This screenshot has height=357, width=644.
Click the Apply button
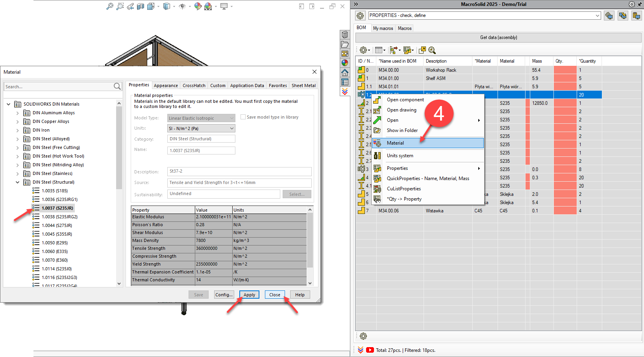(x=249, y=295)
